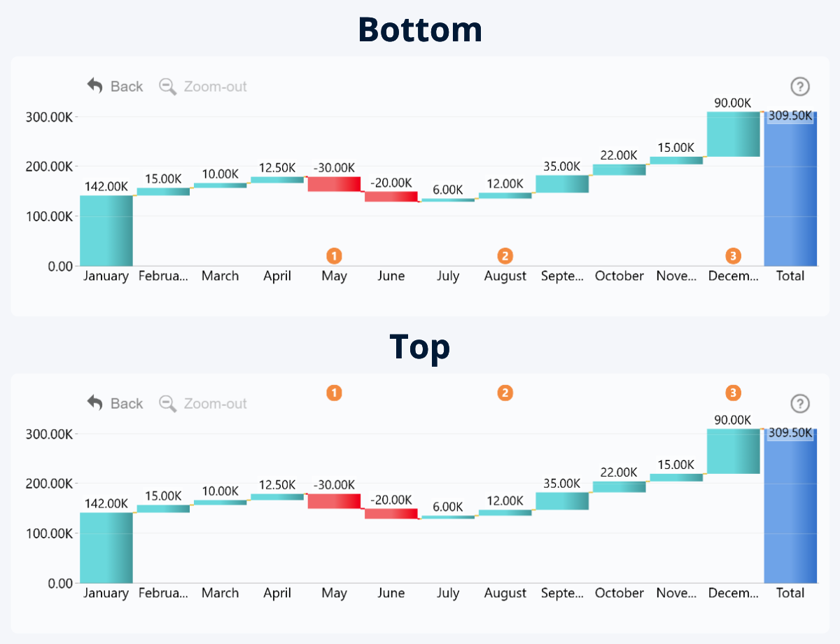This screenshot has height=644, width=840.
Task: Click the 309.50K total label in the Top-titled chart
Action: [x=790, y=433]
